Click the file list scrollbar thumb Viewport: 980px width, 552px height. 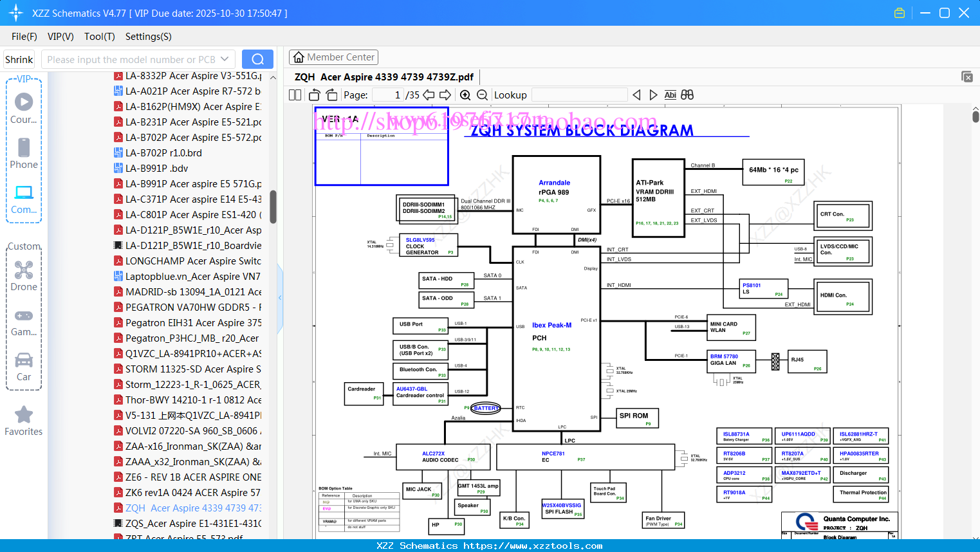[273, 207]
